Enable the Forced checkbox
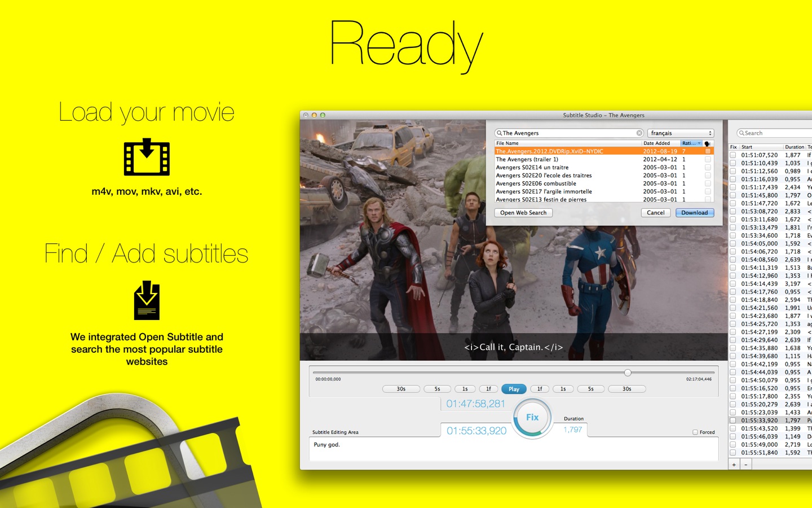812x508 pixels. click(x=695, y=432)
